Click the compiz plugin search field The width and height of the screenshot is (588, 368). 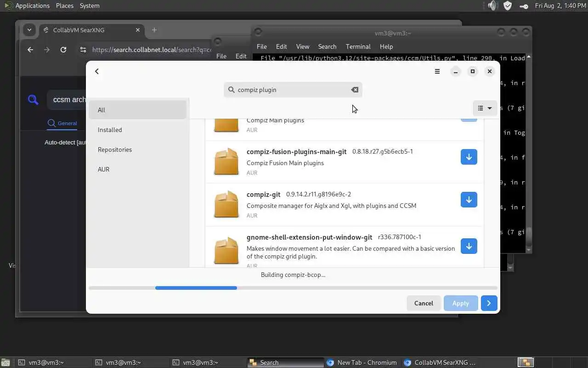pyautogui.click(x=293, y=90)
